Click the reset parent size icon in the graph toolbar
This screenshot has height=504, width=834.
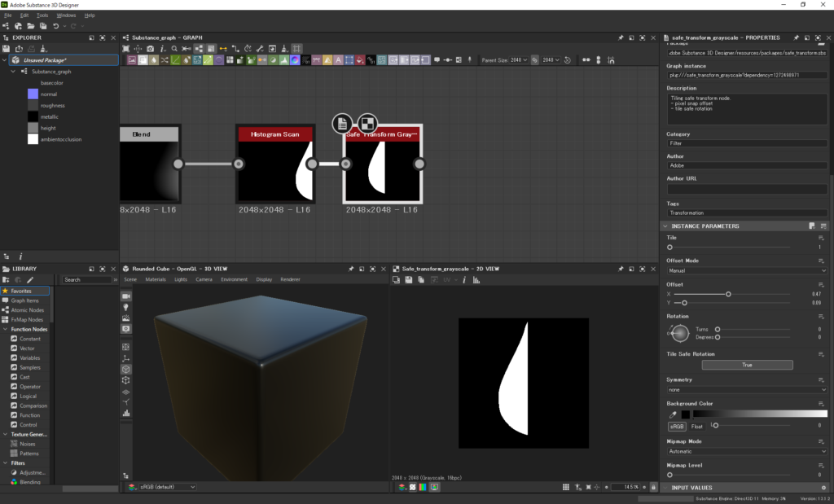[568, 60]
